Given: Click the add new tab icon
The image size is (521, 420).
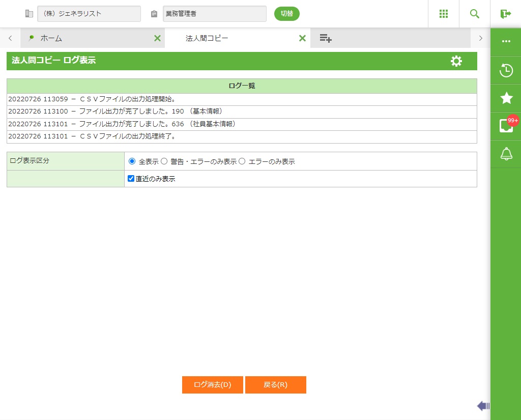Looking at the screenshot, I should click(326, 38).
